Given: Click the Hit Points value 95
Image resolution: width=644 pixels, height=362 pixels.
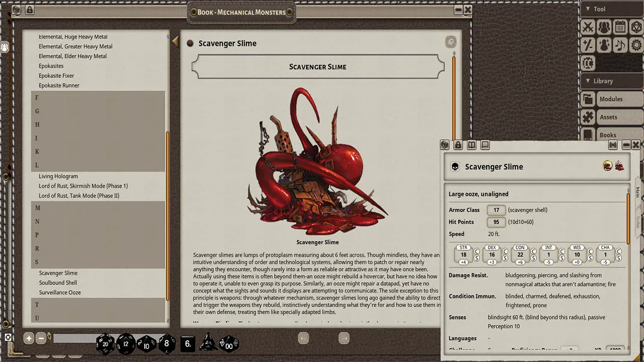Looking at the screenshot, I should point(496,222).
